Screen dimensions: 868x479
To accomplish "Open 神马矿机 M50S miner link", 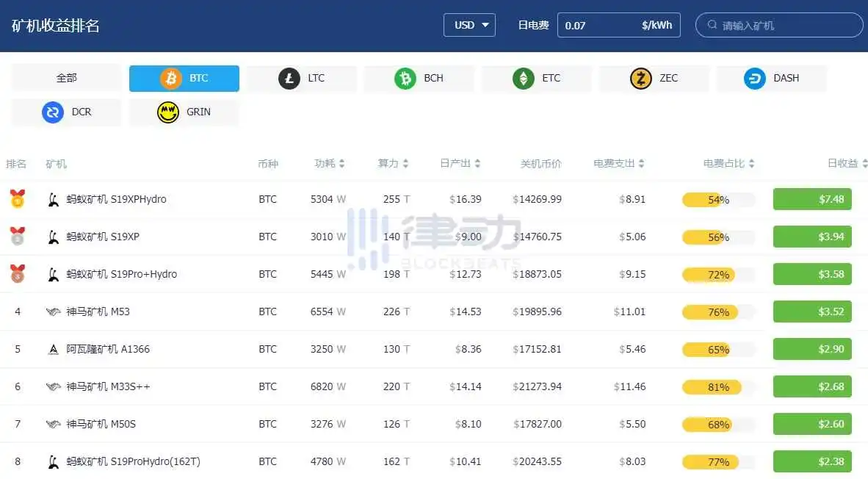I will pyautogui.click(x=101, y=424).
